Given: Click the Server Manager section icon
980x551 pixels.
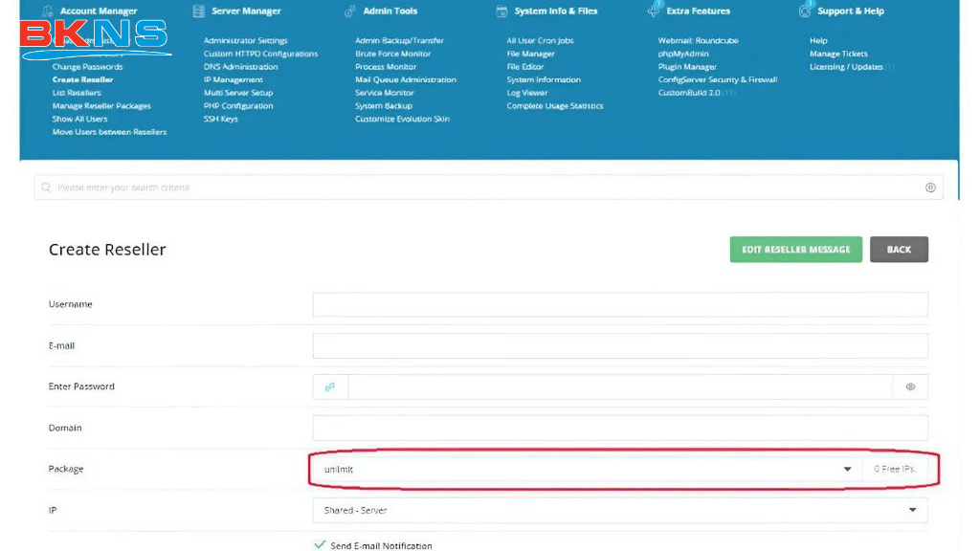Looking at the screenshot, I should (x=198, y=11).
